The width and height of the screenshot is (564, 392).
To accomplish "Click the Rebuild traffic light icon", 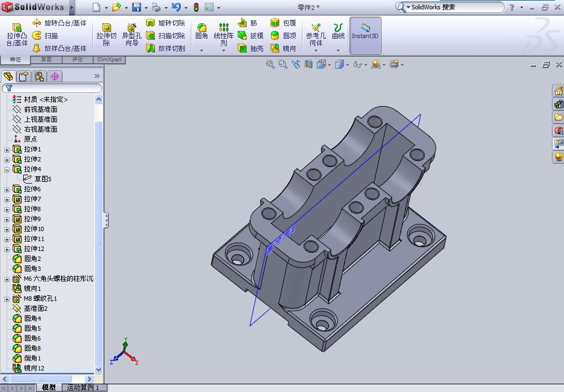I will (196, 7).
